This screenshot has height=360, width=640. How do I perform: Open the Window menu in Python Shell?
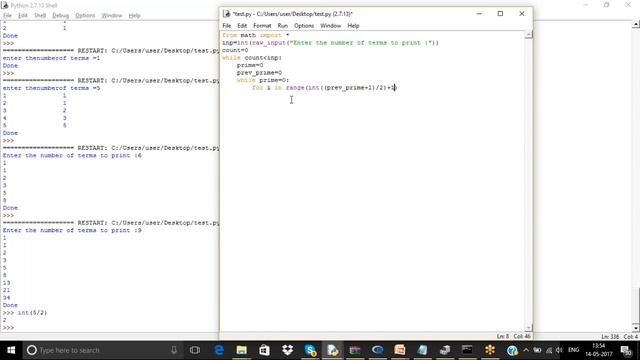point(111,16)
